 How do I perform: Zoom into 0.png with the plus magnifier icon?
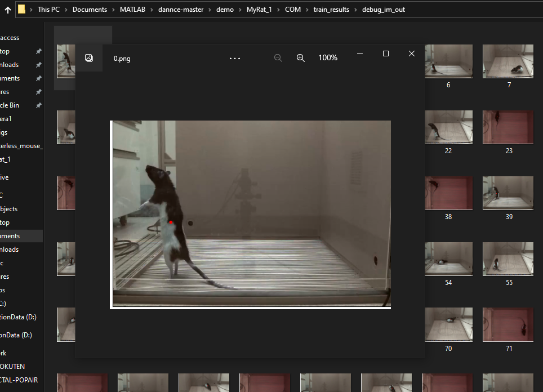pos(300,57)
